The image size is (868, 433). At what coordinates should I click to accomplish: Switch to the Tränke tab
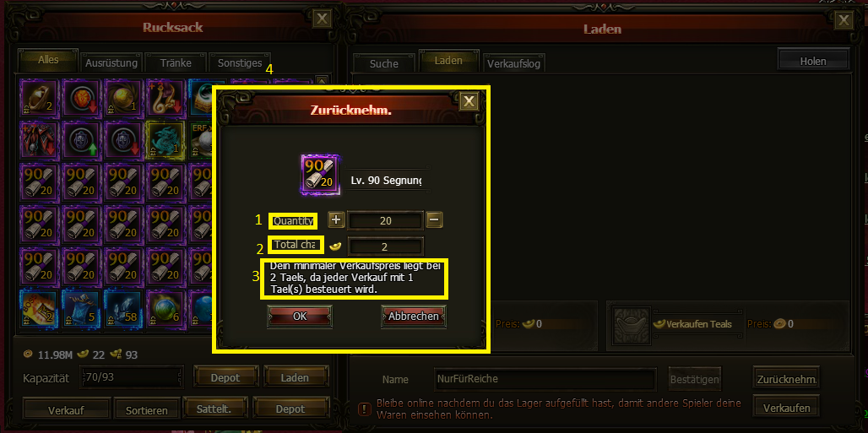[176, 62]
